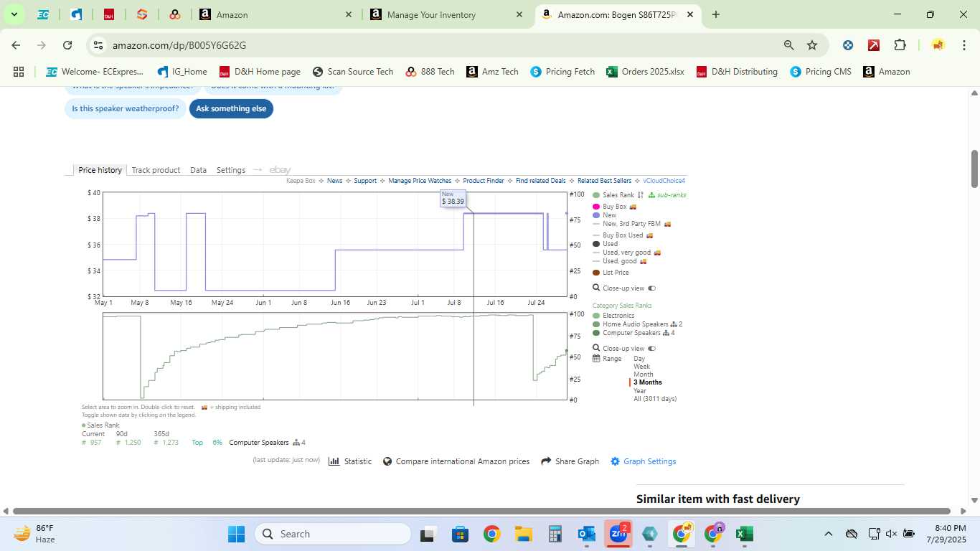The image size is (980, 551).
Task: Open the Keepa Data tab
Action: 198,170
